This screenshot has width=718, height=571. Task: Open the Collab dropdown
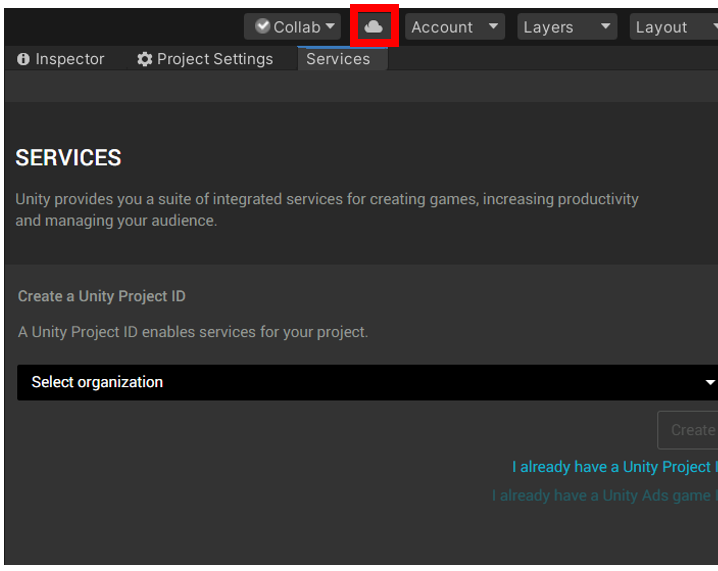tap(292, 27)
